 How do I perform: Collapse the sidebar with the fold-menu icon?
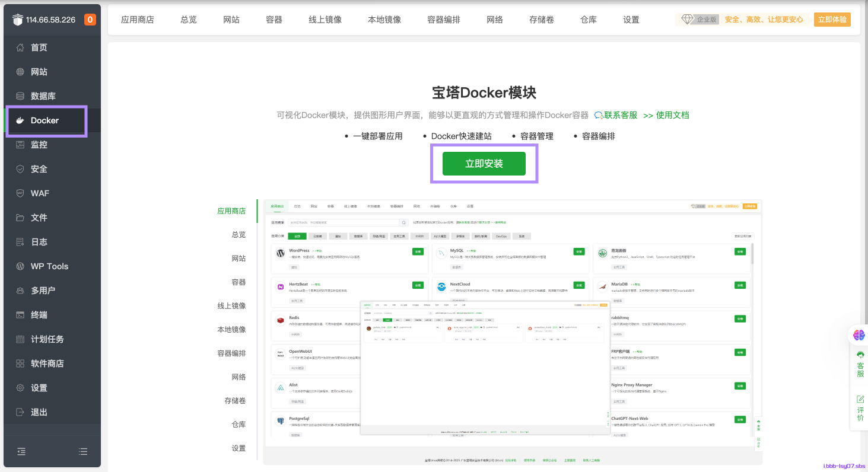21,451
